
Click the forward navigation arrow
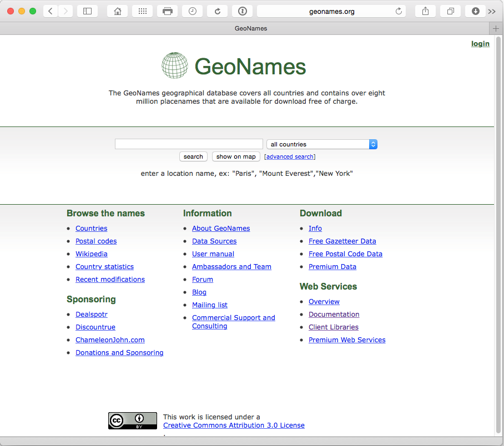65,11
